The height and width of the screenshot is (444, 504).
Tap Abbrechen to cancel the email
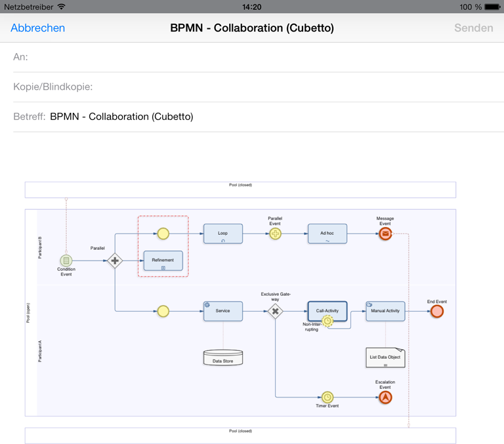point(37,28)
